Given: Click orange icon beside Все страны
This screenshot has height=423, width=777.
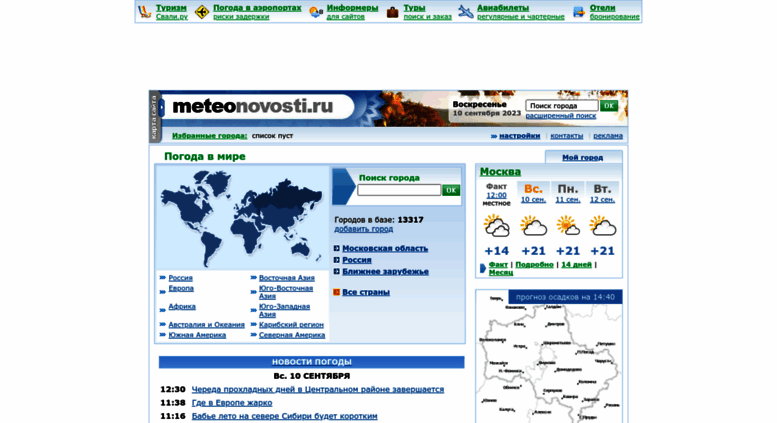Looking at the screenshot, I should click(336, 292).
